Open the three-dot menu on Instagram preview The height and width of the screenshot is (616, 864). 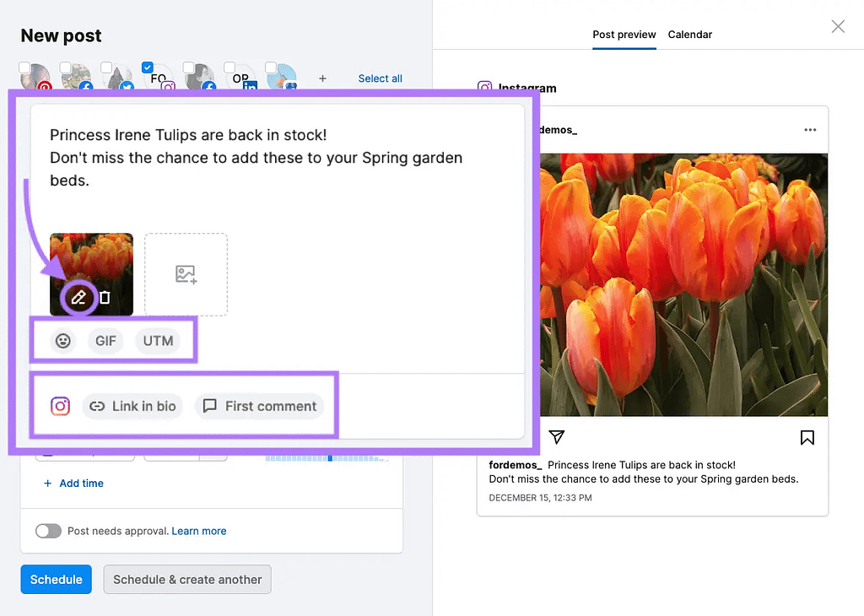pos(810,130)
